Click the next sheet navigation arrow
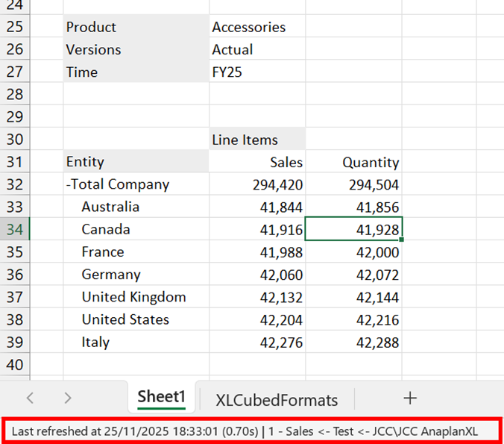This screenshot has height=444, width=504. pos(67,398)
